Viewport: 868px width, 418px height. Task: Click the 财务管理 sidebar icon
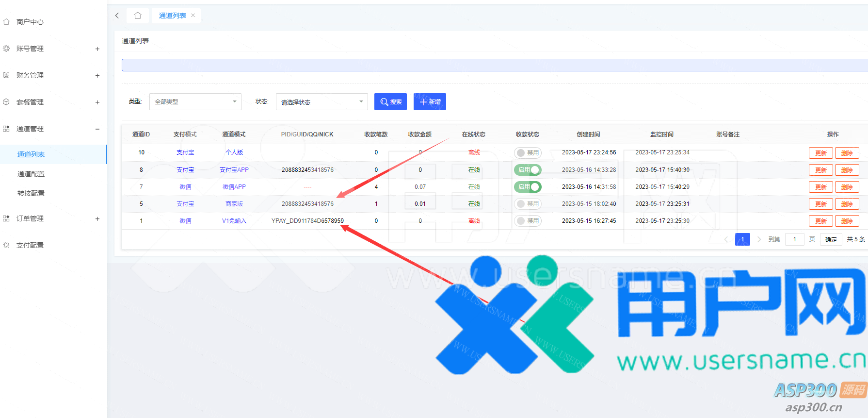(x=6, y=75)
